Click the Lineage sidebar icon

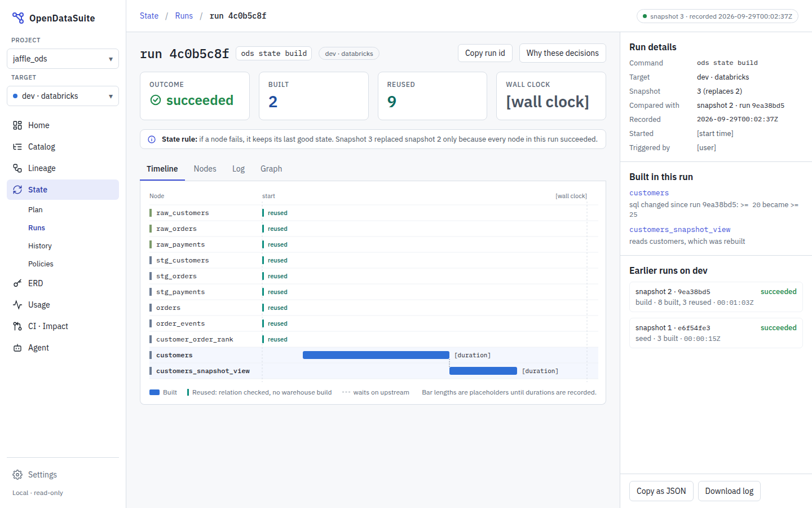(17, 168)
